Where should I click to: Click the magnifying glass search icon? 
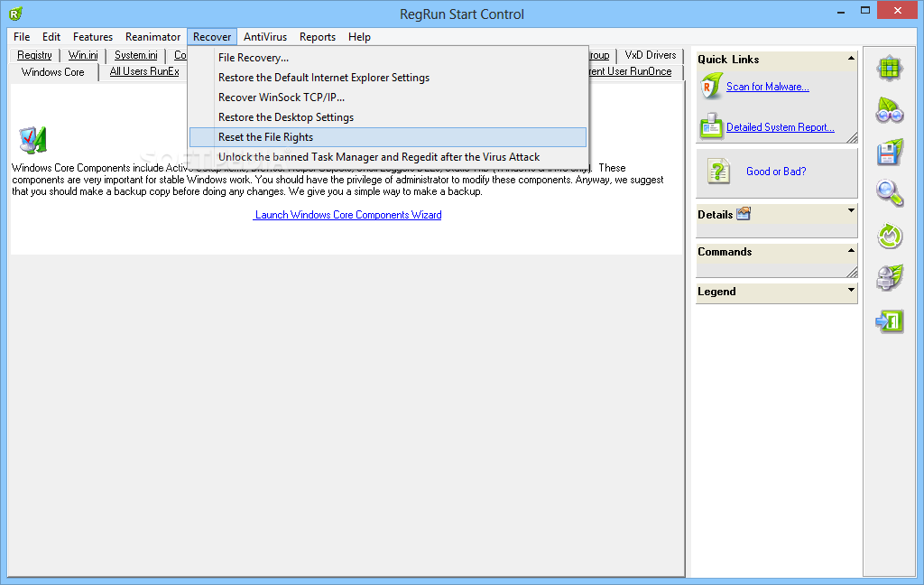(x=889, y=193)
